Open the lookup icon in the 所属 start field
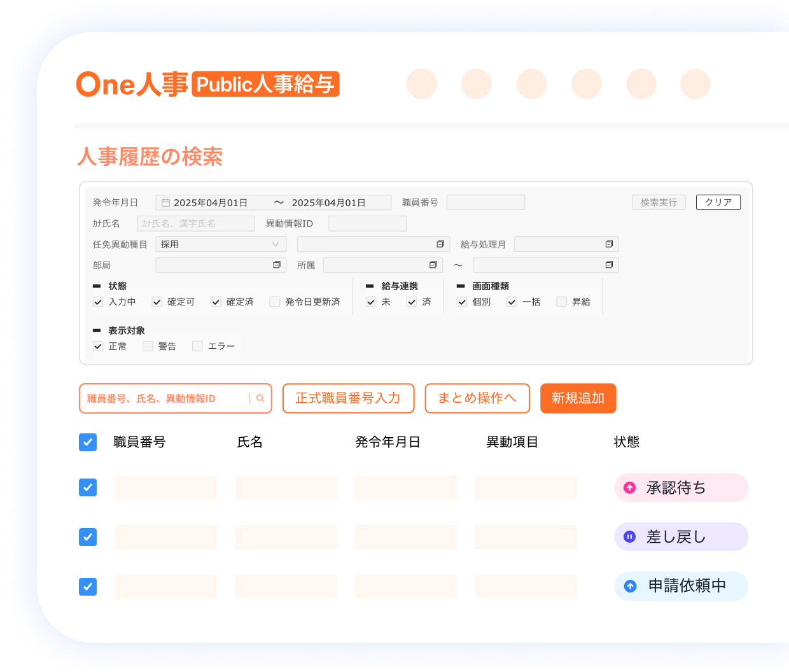 point(433,265)
